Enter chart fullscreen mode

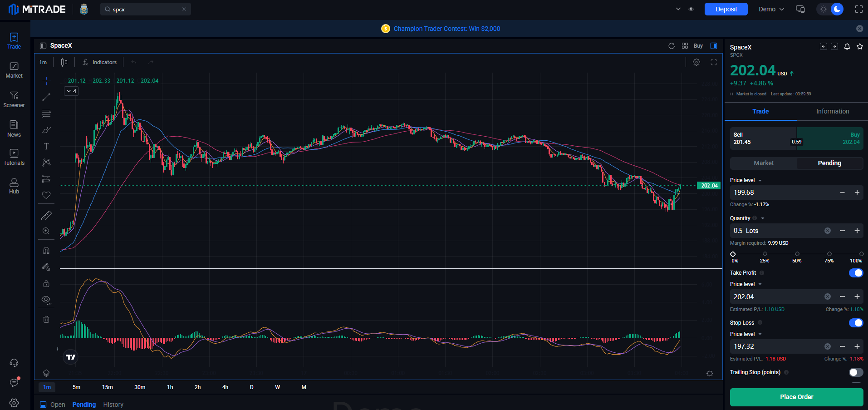point(714,62)
